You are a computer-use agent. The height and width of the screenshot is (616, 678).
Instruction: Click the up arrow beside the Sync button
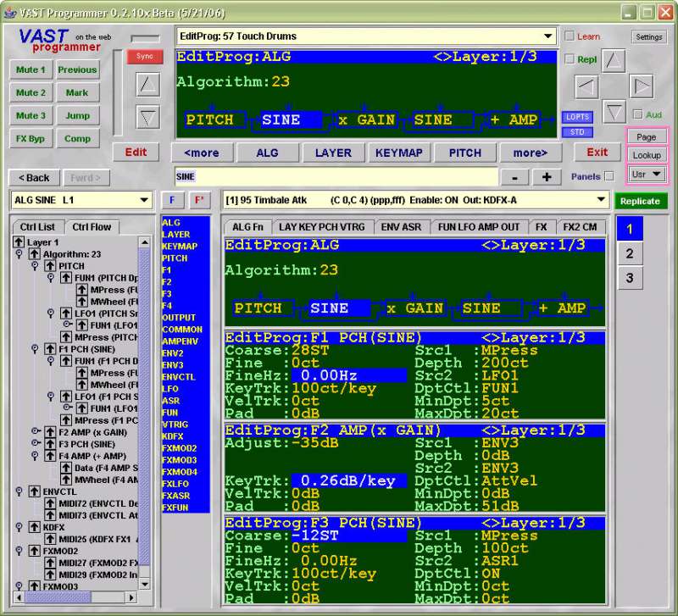(147, 85)
